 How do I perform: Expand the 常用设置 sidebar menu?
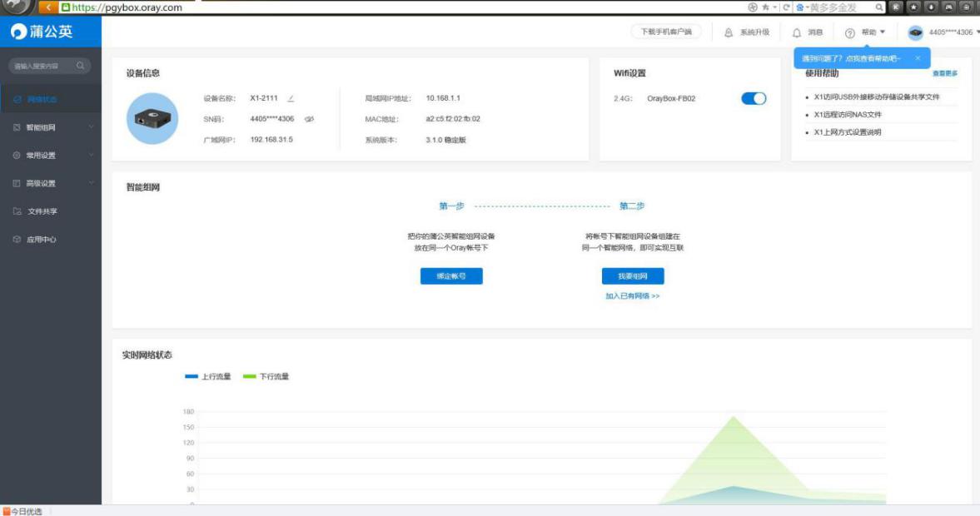coord(50,156)
